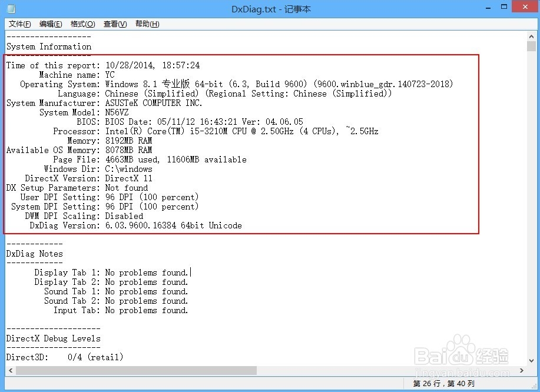Viewport: 540px width, 392px height.
Task: Click the User DPI Setting line
Action: [109, 197]
